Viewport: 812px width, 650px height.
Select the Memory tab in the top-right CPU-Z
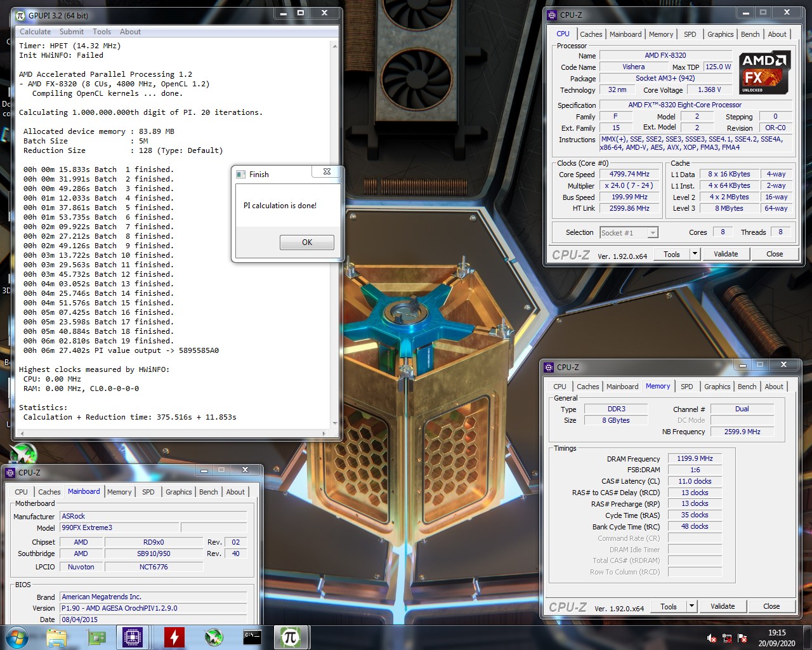[x=661, y=34]
